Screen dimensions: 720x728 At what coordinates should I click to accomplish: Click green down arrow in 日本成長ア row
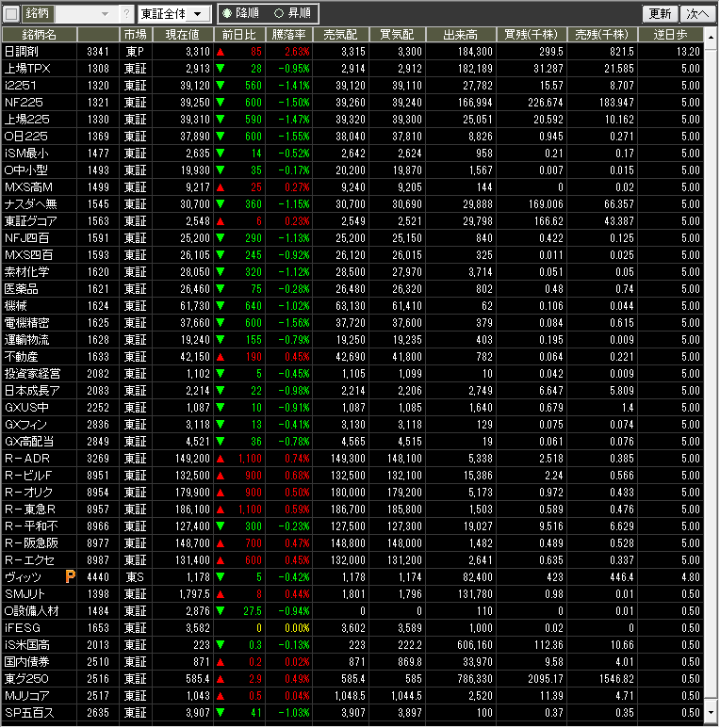pyautogui.click(x=221, y=391)
